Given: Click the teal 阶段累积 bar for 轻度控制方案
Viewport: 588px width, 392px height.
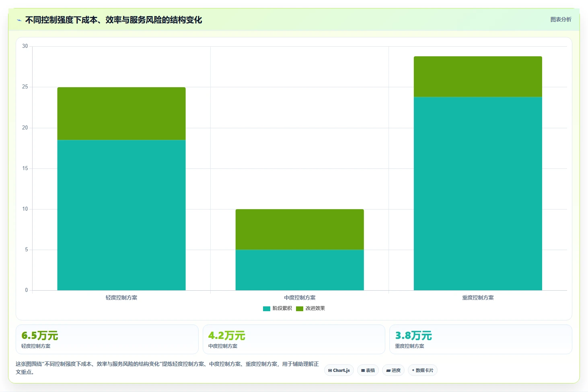Looking at the screenshot, I should point(121,215).
